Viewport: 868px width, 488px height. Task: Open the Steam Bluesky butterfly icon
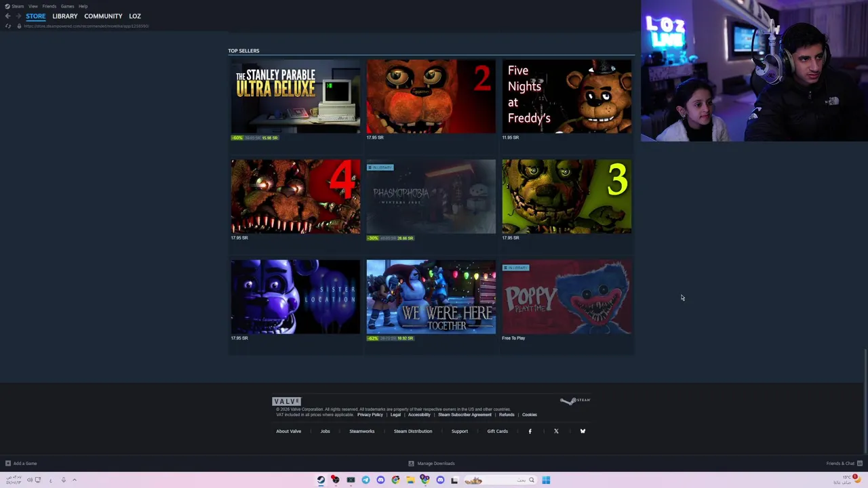[583, 431]
